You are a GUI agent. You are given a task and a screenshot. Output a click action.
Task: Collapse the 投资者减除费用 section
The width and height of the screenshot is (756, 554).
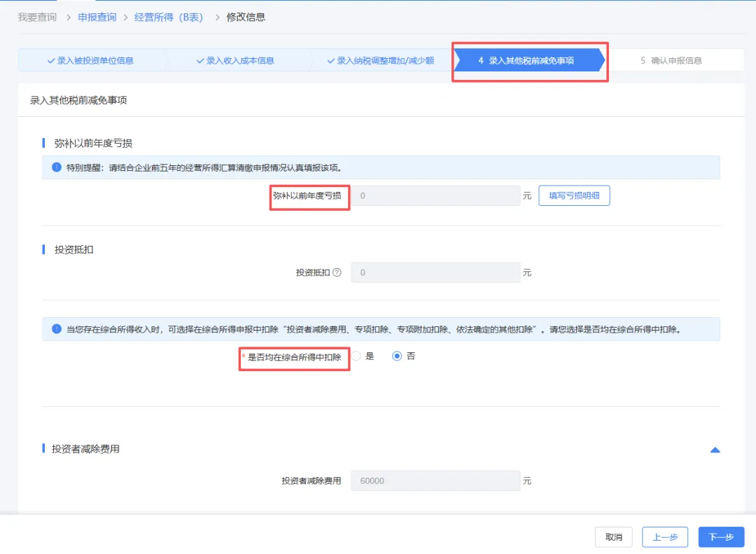tap(715, 450)
